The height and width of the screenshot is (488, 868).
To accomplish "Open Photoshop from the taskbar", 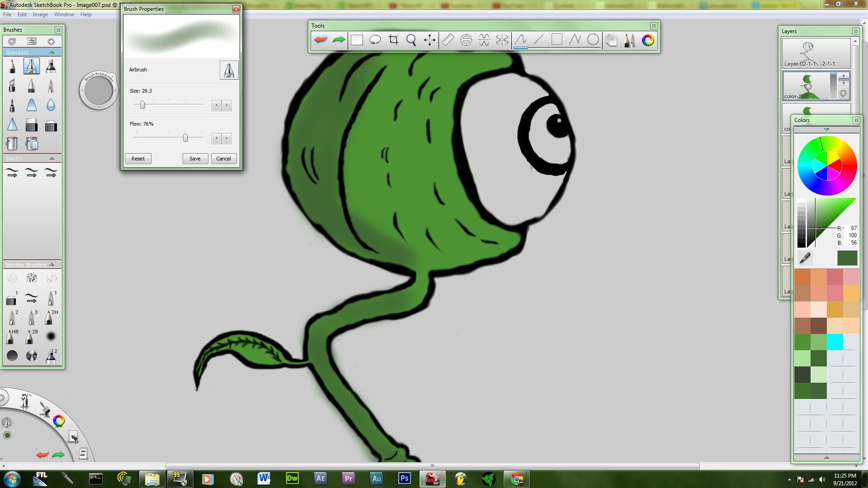I will click(x=405, y=479).
